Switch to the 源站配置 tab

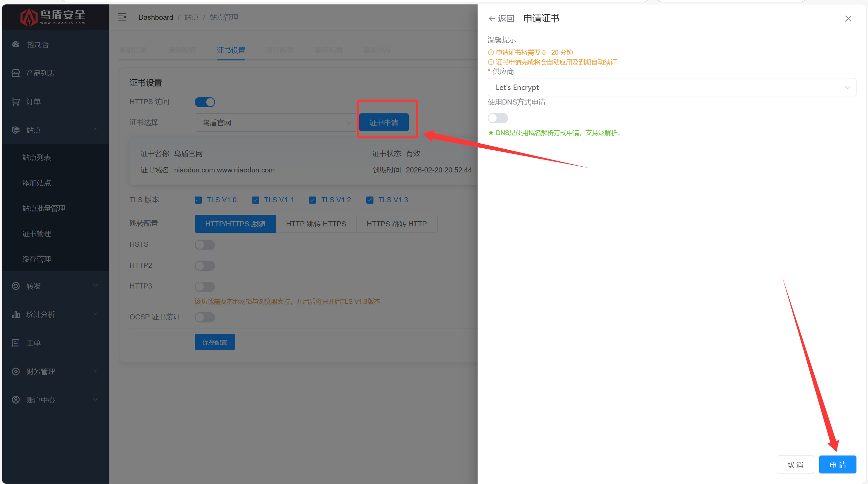coord(182,50)
